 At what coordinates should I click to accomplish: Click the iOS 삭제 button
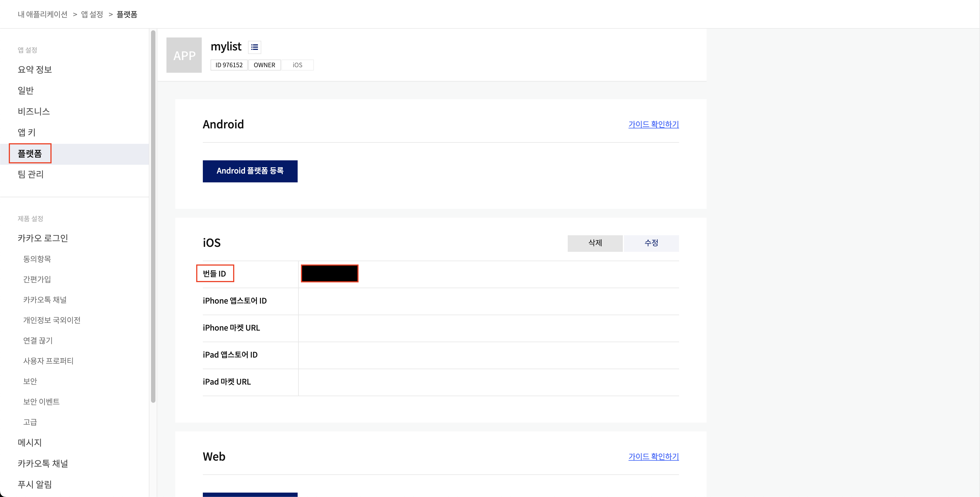pos(595,243)
